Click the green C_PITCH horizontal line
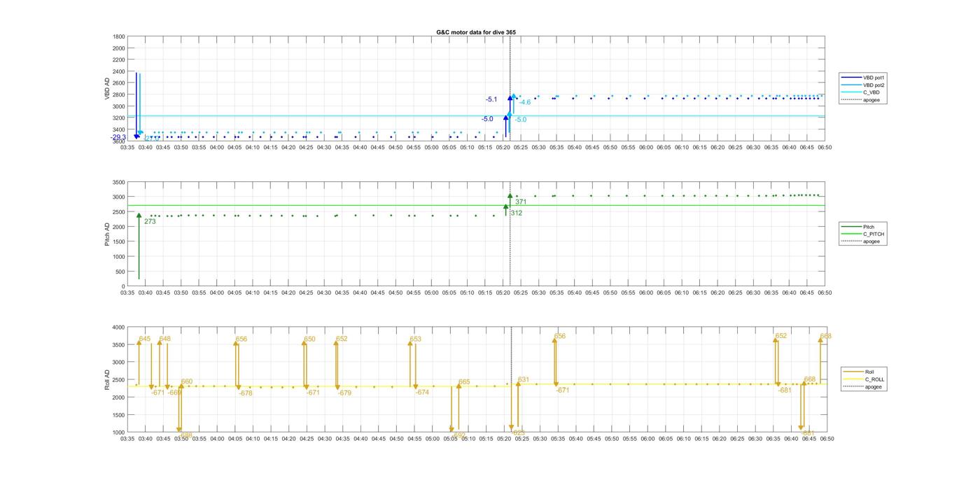The image size is (980, 485). [476, 205]
